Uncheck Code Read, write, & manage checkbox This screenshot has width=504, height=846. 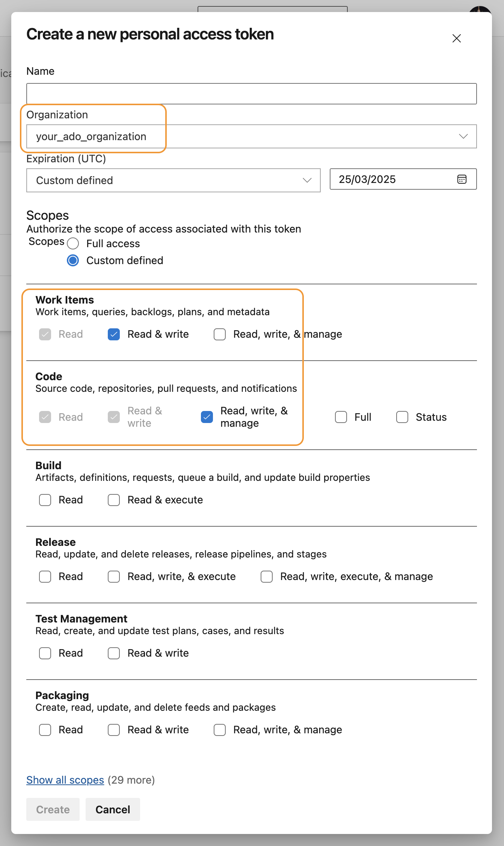point(207,417)
